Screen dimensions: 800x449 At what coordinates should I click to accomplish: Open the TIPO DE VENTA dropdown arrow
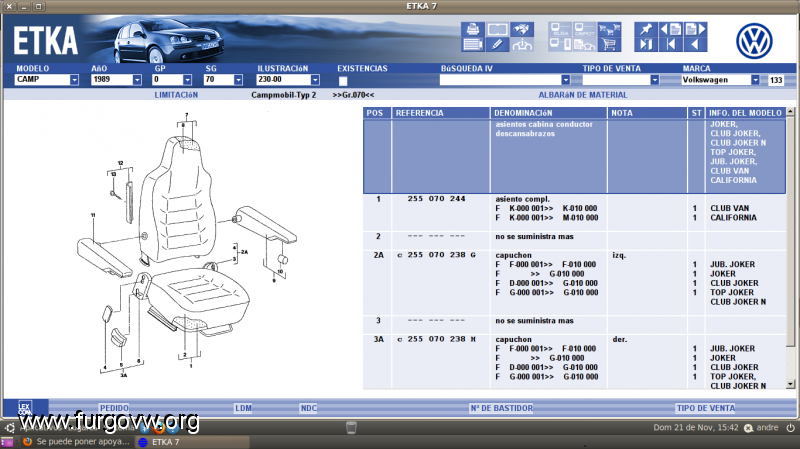(655, 80)
